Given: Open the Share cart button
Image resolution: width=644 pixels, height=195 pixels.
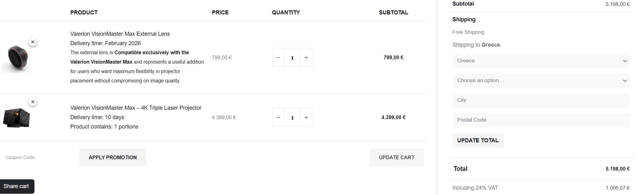Looking at the screenshot, I should (17, 186).
